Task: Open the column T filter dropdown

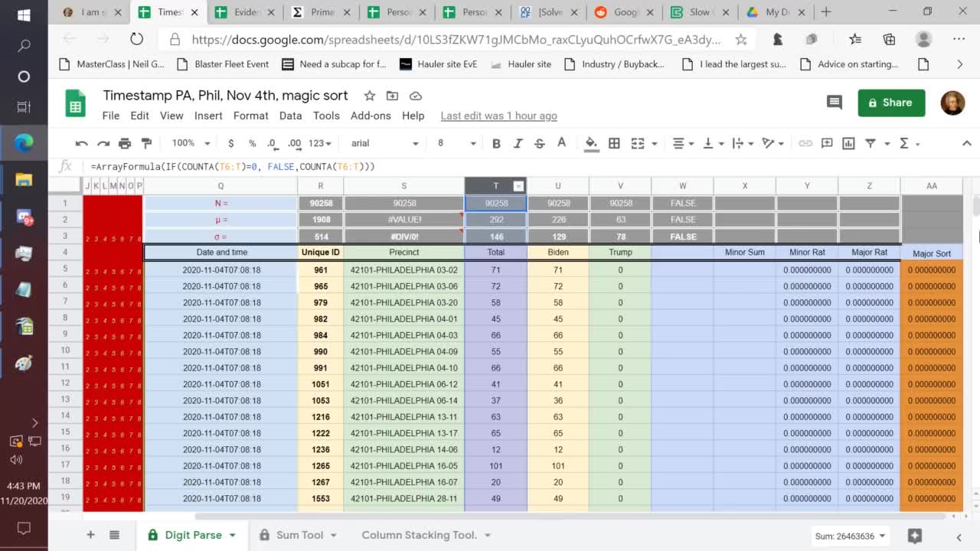Action: (x=518, y=186)
